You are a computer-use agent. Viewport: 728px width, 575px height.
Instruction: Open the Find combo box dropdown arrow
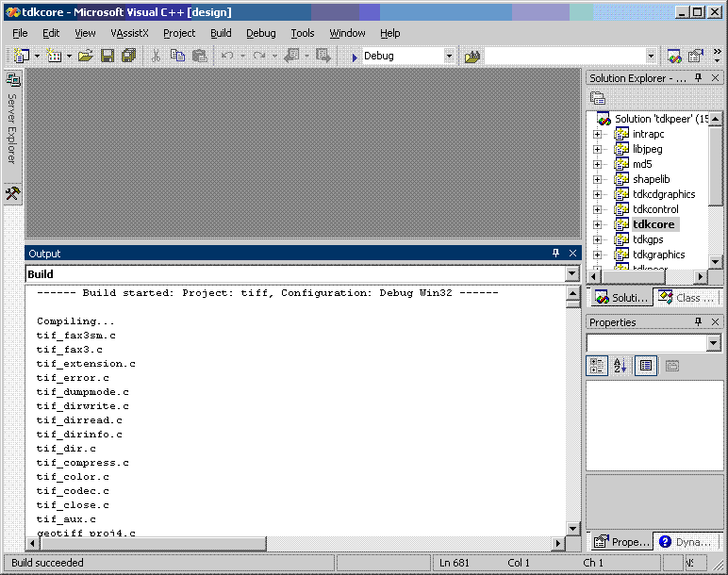tap(651, 57)
